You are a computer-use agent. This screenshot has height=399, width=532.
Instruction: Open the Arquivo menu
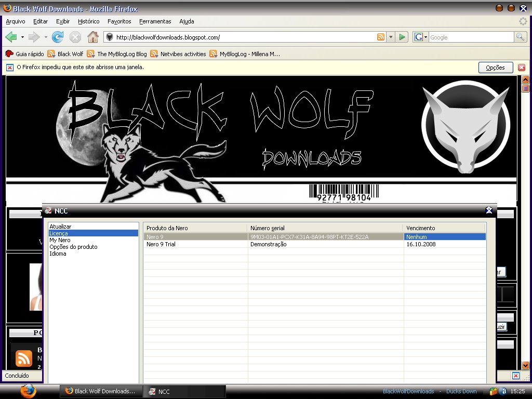[x=16, y=21]
